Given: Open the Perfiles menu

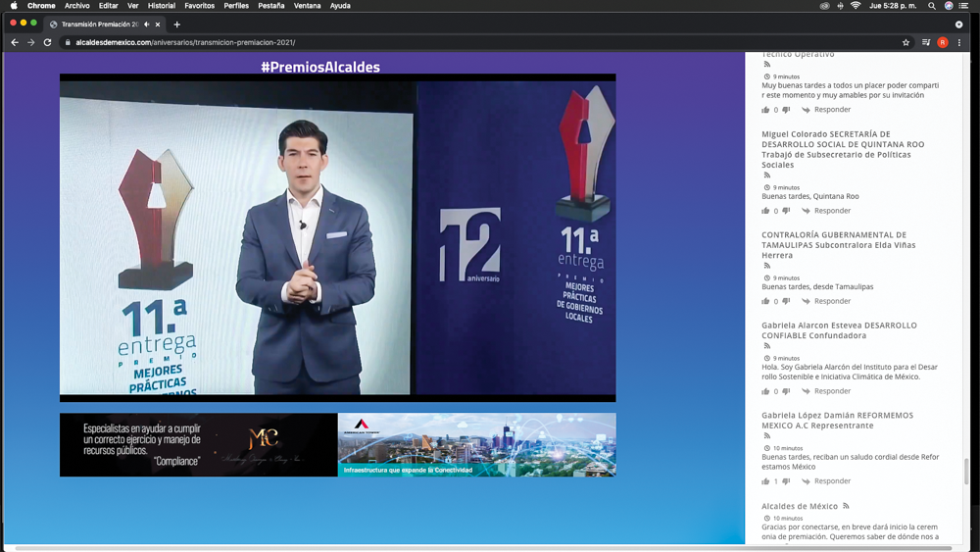Looking at the screenshot, I should coord(236,6).
